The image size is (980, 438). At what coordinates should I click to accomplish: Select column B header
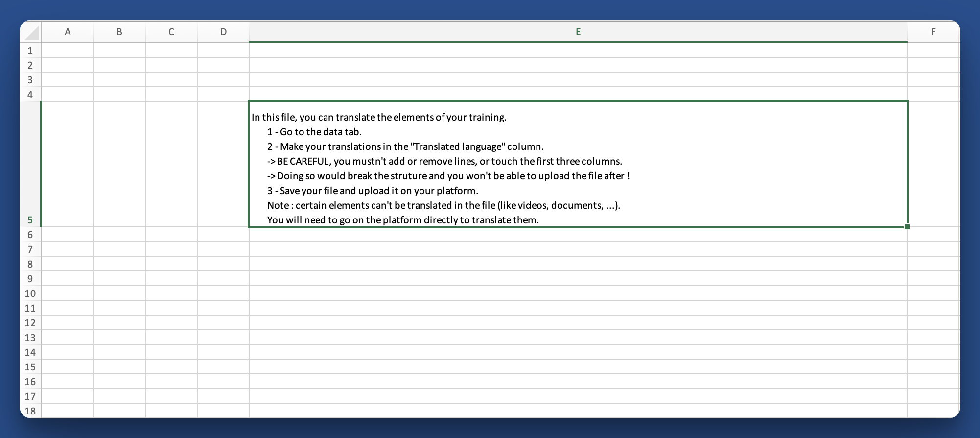point(119,32)
